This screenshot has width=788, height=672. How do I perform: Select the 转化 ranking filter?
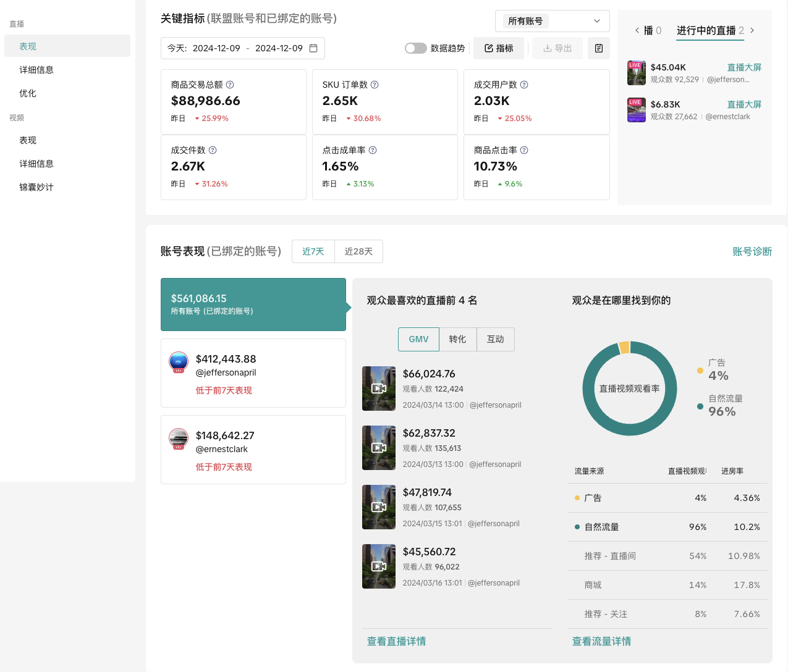pyautogui.click(x=457, y=339)
